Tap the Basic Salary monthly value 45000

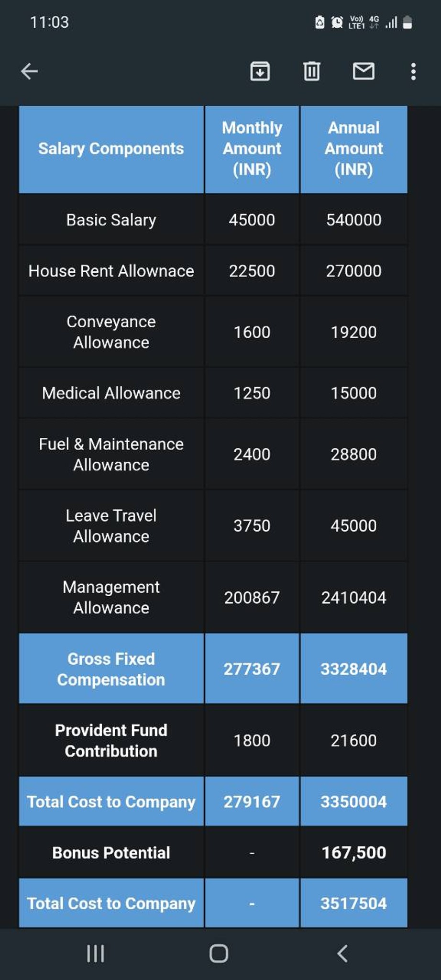tap(252, 220)
